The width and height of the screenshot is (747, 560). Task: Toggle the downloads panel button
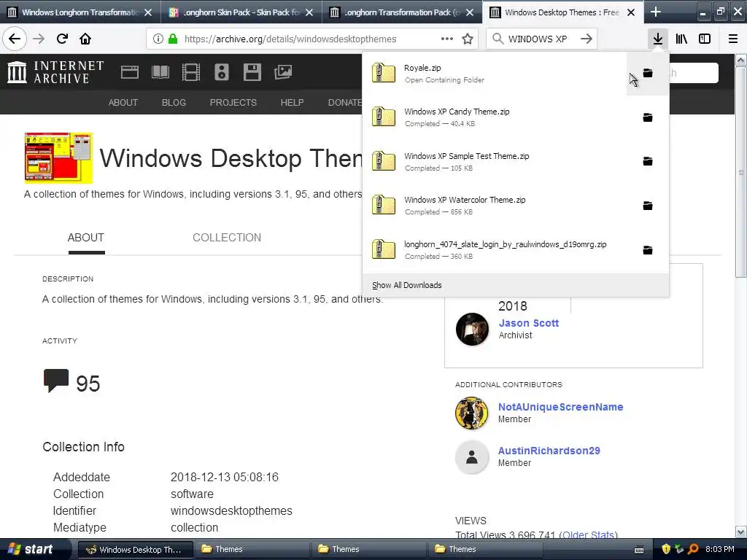(x=658, y=39)
